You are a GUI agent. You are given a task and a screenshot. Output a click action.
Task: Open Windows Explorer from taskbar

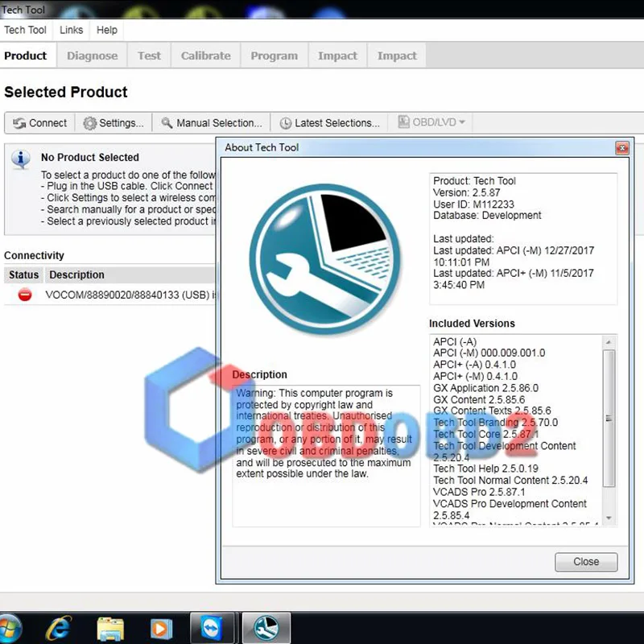pyautogui.click(x=110, y=629)
